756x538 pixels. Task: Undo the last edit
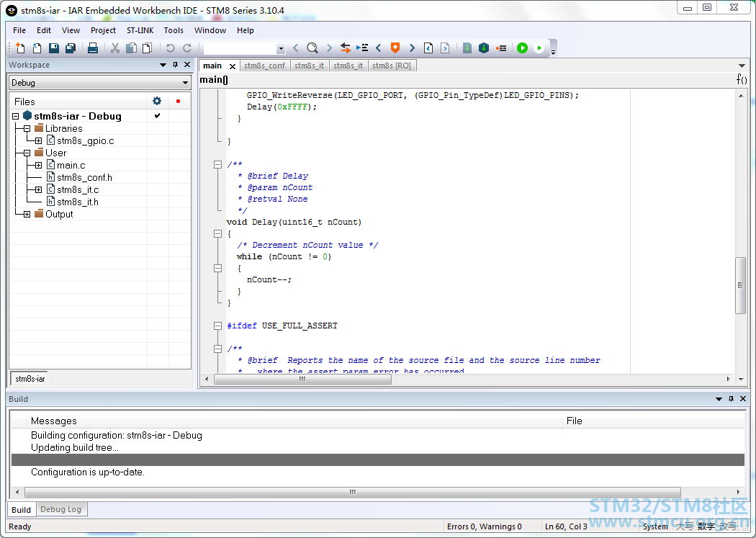pyautogui.click(x=170, y=48)
